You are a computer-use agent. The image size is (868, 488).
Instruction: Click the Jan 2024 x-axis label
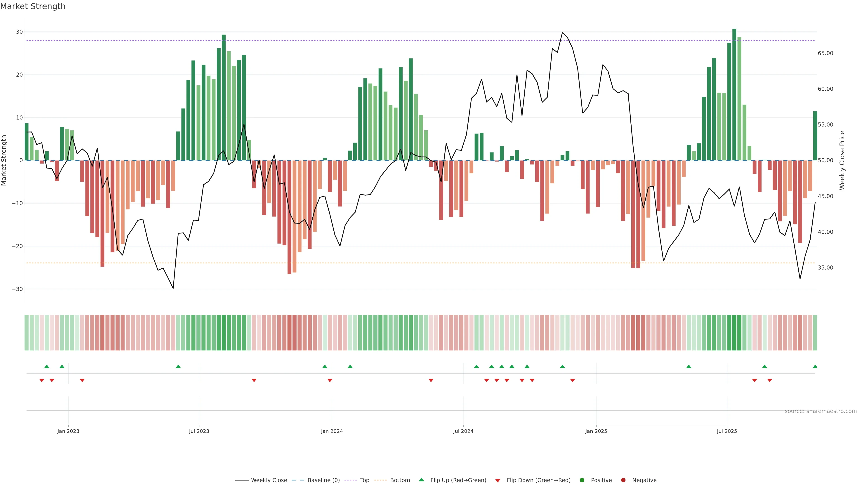pos(332,431)
